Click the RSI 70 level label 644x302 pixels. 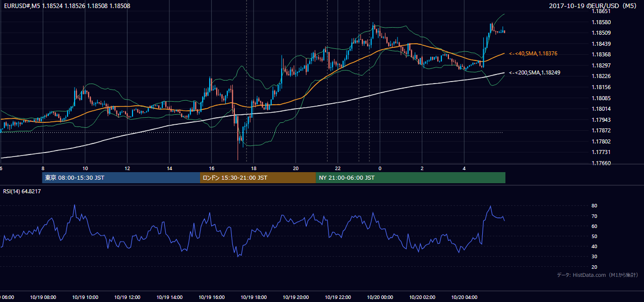(594, 216)
